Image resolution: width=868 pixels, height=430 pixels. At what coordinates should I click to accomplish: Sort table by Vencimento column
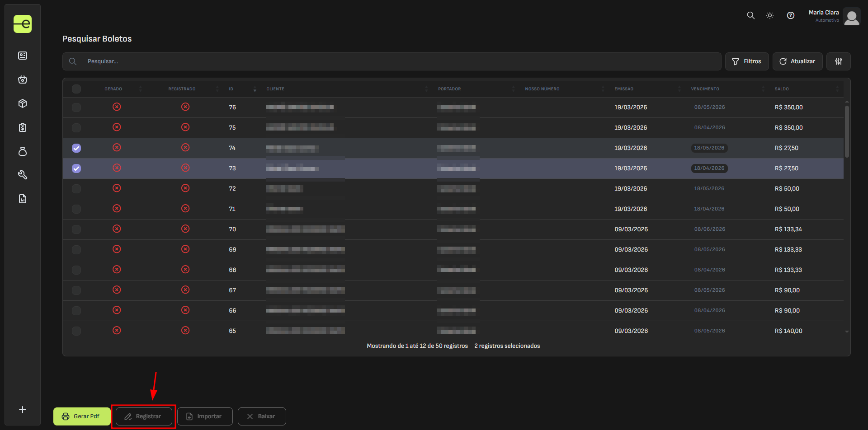point(705,89)
